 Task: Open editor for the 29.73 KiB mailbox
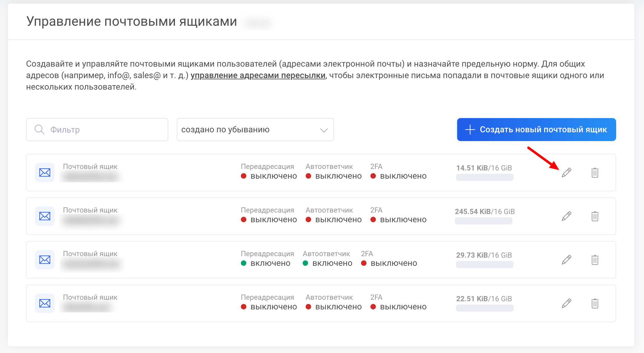point(566,260)
